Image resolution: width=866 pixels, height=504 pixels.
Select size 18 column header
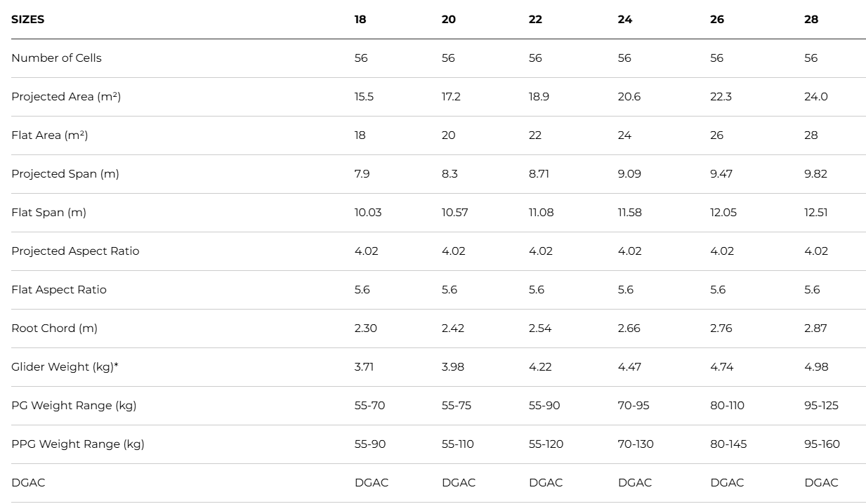click(360, 20)
